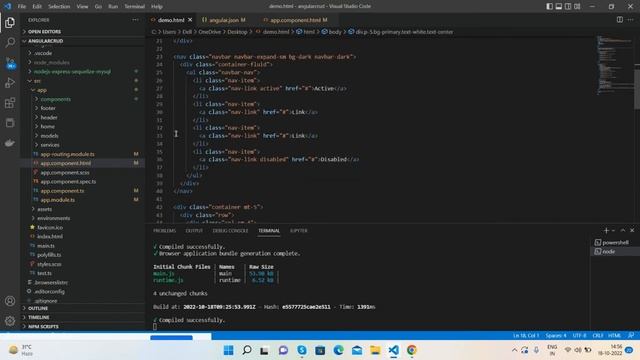This screenshot has height=360, width=640.
Task: Expand the Open Editors section
Action: (82, 31)
